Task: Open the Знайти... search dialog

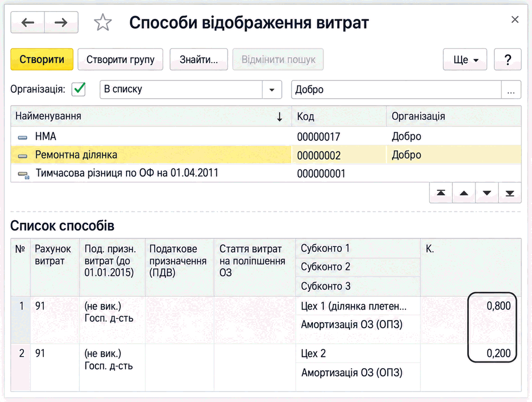Action: [x=199, y=59]
